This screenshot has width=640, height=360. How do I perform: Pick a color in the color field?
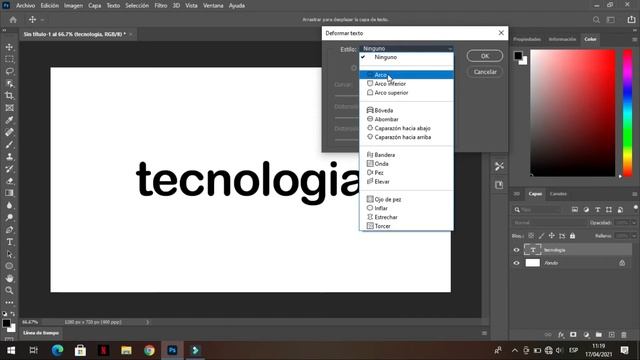573,113
